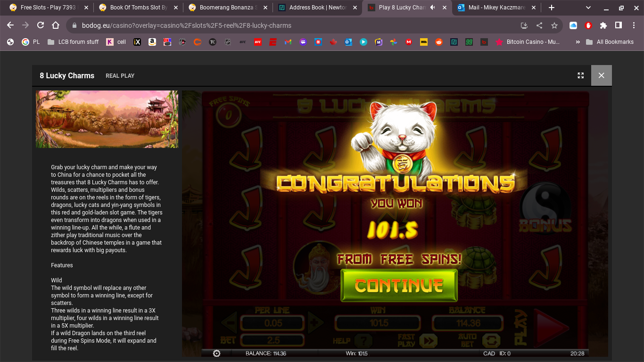
Task: Open the All Bookmarks folder
Action: (x=610, y=42)
